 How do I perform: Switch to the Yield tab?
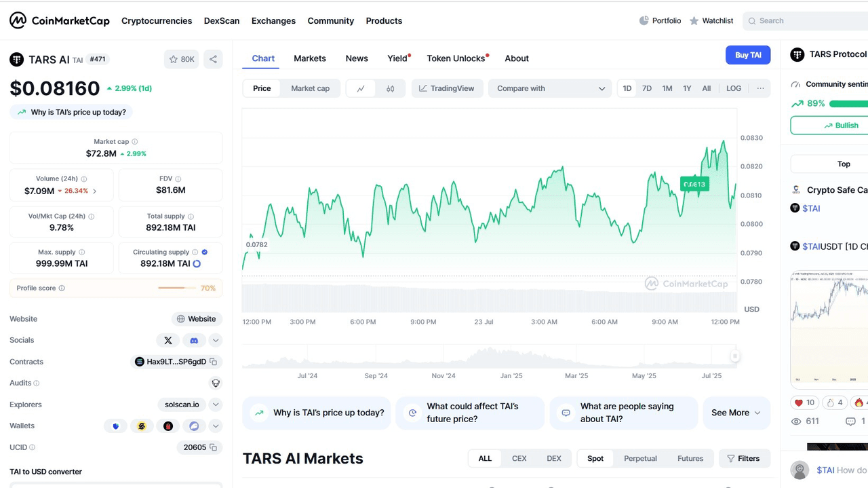397,58
